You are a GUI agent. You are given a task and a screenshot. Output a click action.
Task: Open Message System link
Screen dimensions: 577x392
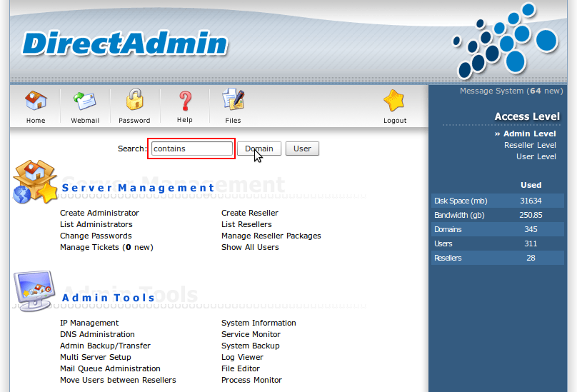(x=511, y=91)
